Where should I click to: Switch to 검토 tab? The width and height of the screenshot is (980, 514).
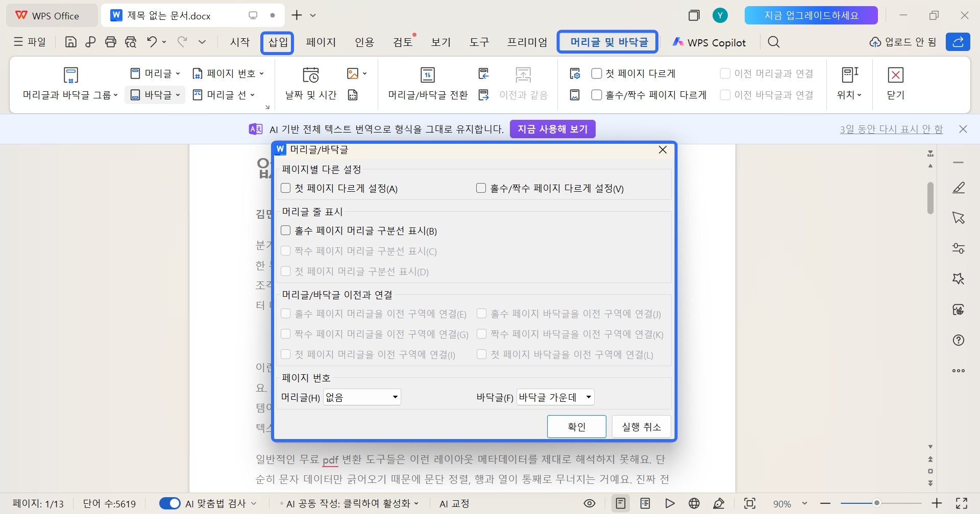[403, 42]
